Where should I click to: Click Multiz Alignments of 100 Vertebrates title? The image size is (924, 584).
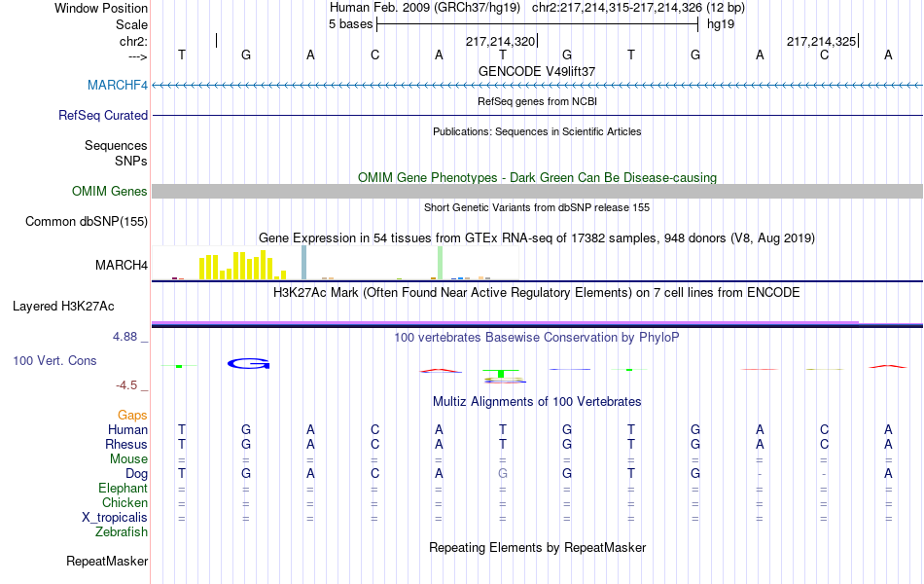click(x=537, y=402)
